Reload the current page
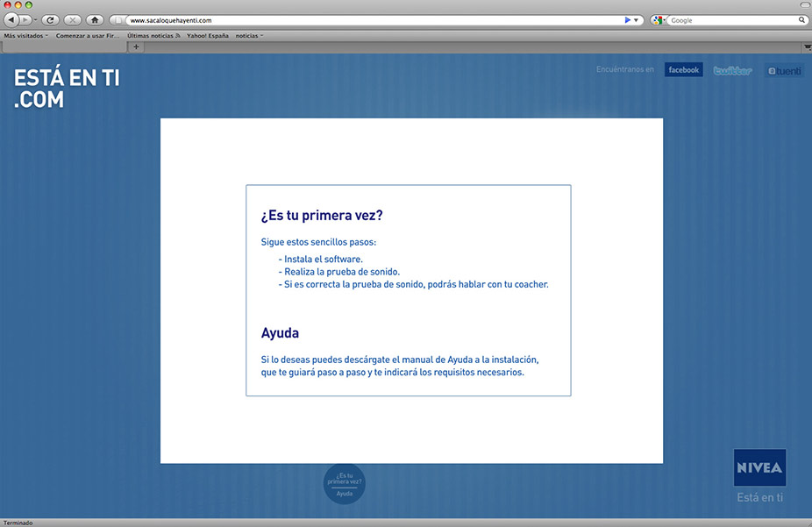812x527 pixels. tap(50, 19)
